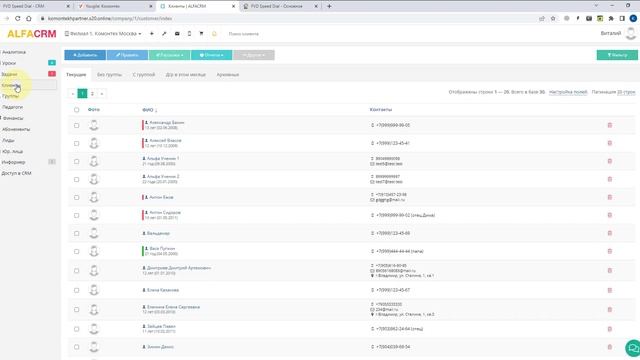Click the blue Добавить button
640x360 pixels.
click(85, 55)
